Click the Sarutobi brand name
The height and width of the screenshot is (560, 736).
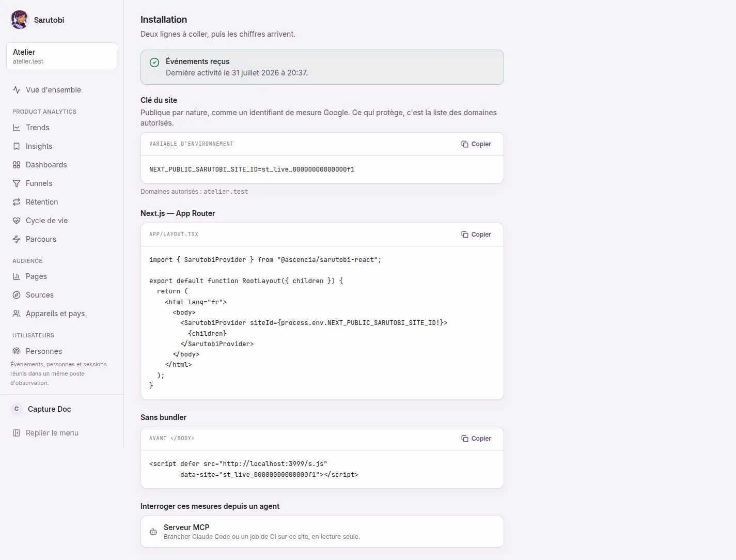pyautogui.click(x=49, y=20)
